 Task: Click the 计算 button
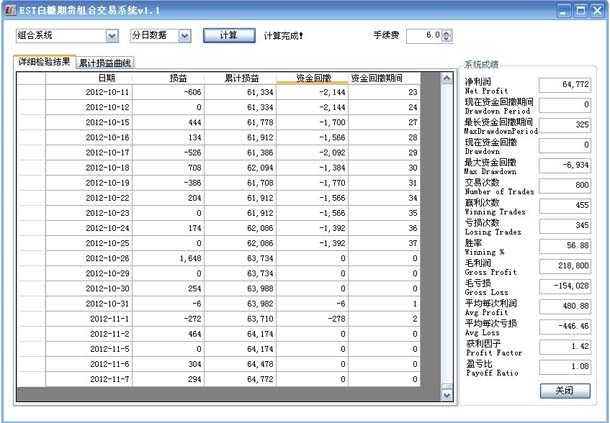228,35
